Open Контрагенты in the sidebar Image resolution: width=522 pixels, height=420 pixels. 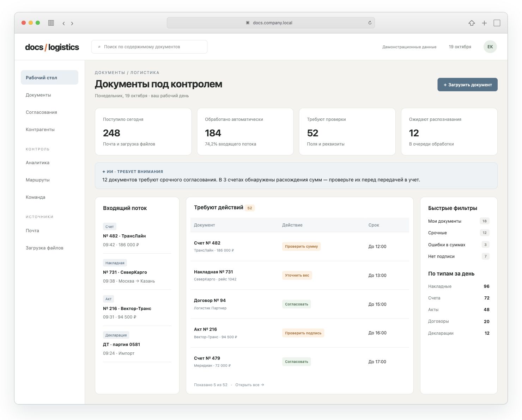point(49,129)
